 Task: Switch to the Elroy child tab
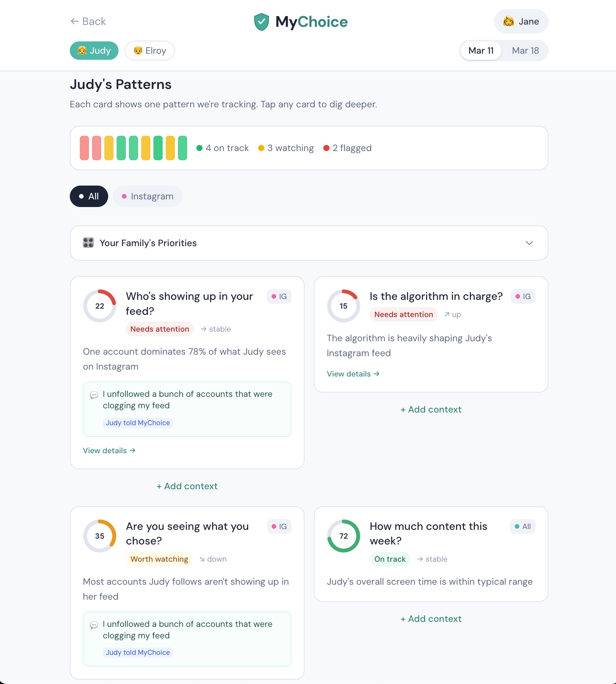(x=150, y=51)
